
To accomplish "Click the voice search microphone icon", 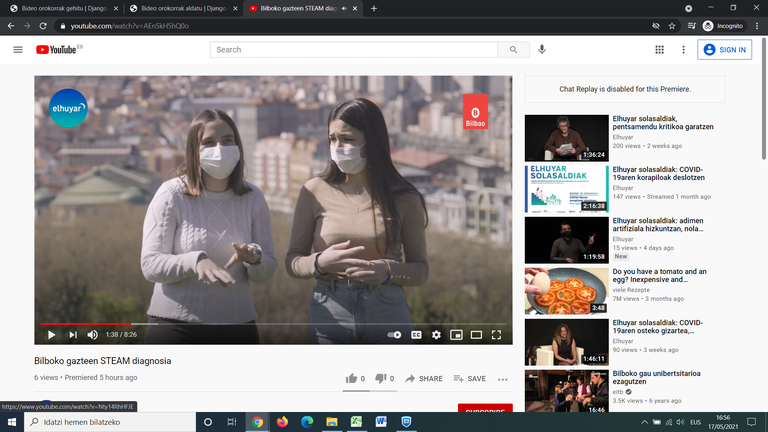I will point(542,49).
